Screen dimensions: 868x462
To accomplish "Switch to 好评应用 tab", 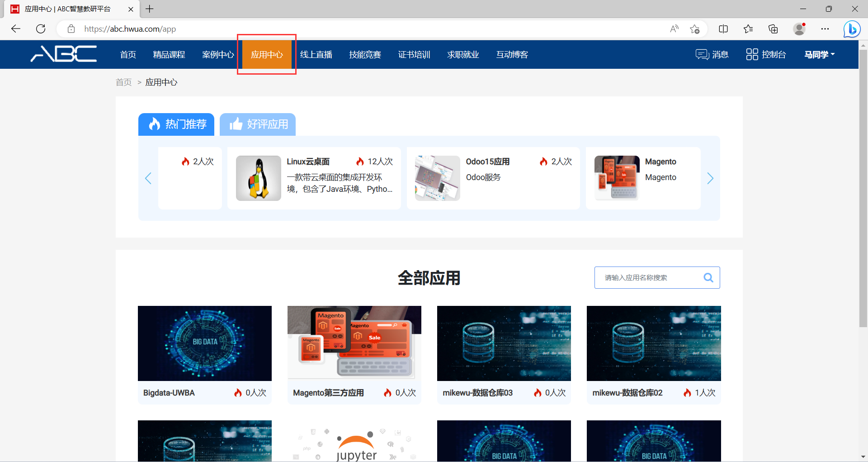I will pos(258,124).
